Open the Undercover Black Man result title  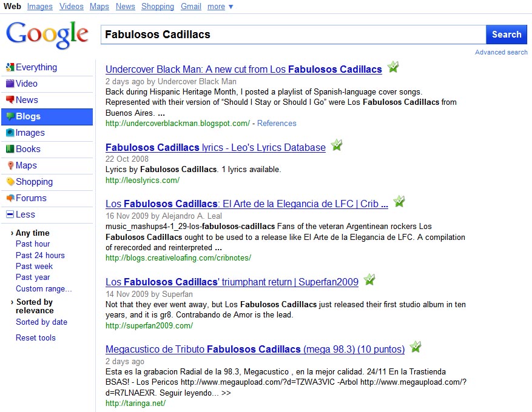(244, 69)
